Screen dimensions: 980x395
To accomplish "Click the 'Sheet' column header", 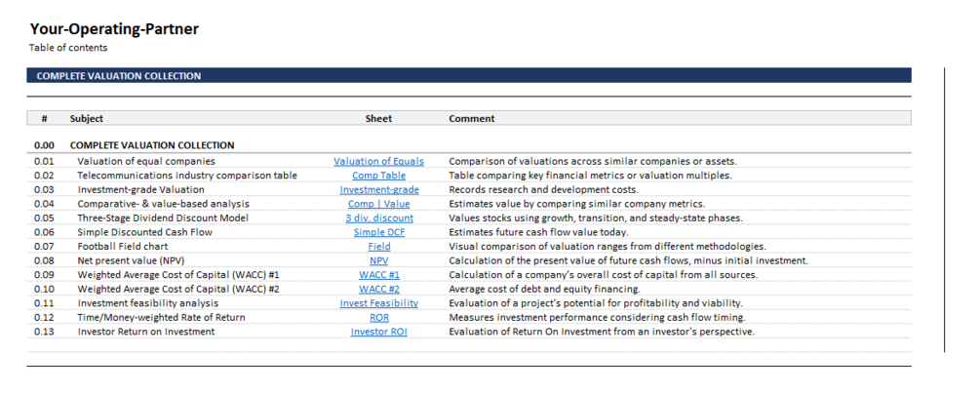I will pos(378,118).
